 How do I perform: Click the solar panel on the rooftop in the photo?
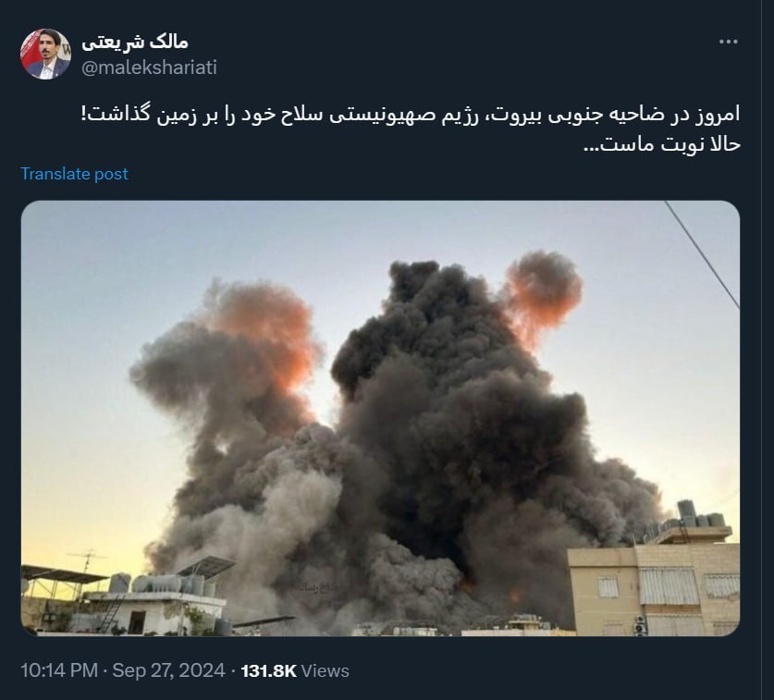[206, 566]
